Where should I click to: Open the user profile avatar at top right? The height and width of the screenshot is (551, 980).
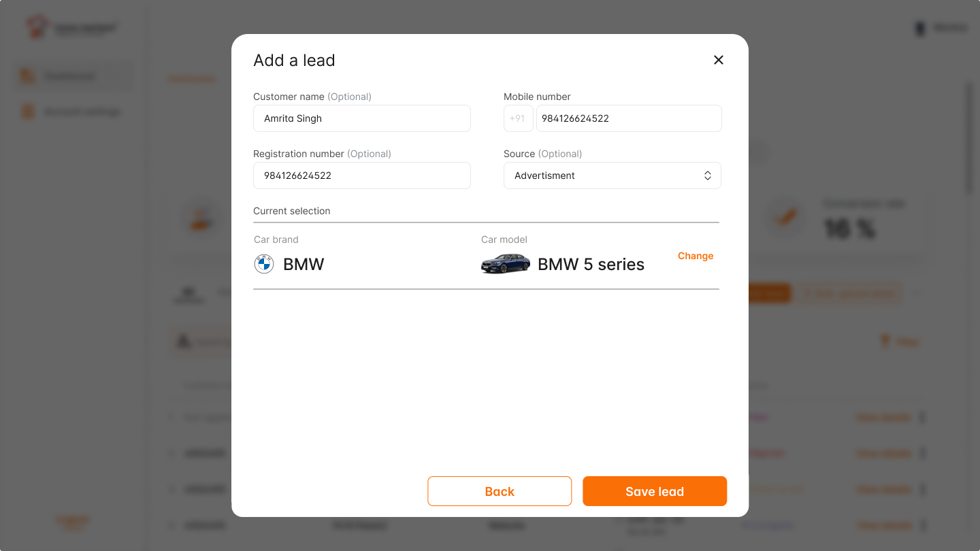tap(920, 29)
